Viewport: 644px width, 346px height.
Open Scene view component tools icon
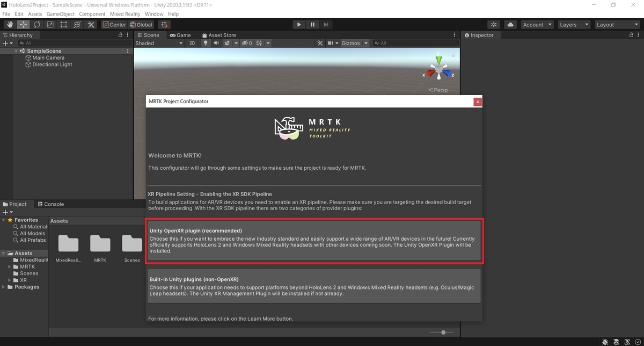pyautogui.click(x=320, y=43)
